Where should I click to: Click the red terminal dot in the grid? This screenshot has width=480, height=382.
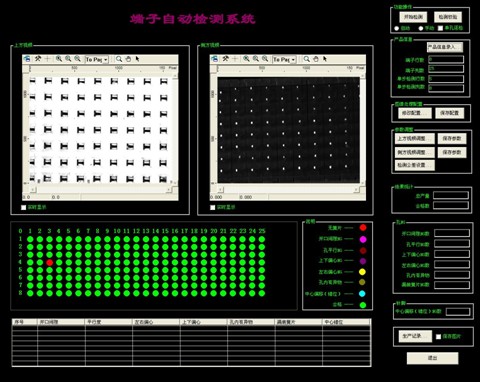[x=49, y=262]
